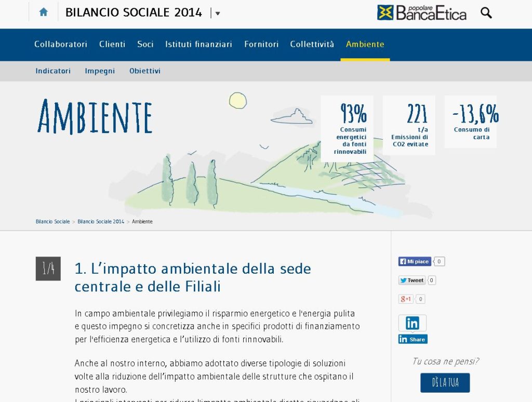
Task: Go to the home page icon
Action: 44,12
